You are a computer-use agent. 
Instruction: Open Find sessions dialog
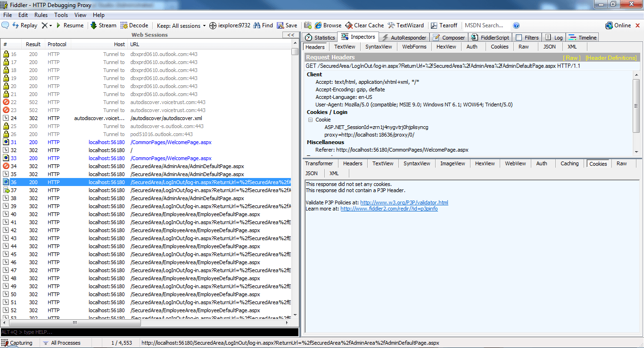(x=263, y=25)
